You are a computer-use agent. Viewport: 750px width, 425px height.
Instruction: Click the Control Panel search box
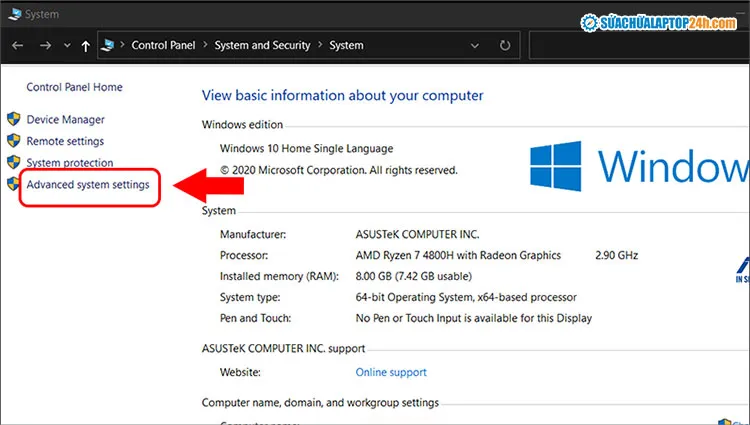click(638, 45)
